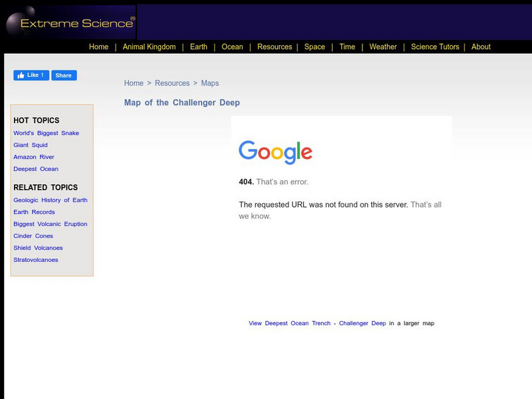Open the Science Tutors menu item
The image size is (532, 399).
click(435, 47)
